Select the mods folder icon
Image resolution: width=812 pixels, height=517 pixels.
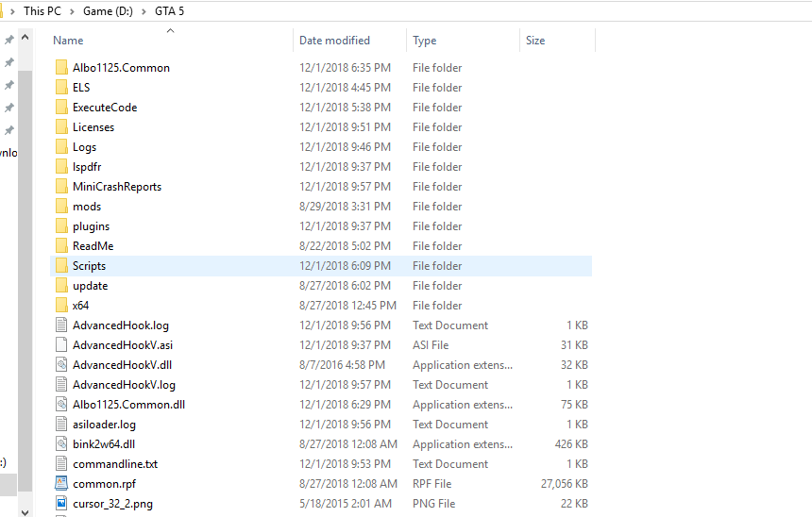[61, 206]
